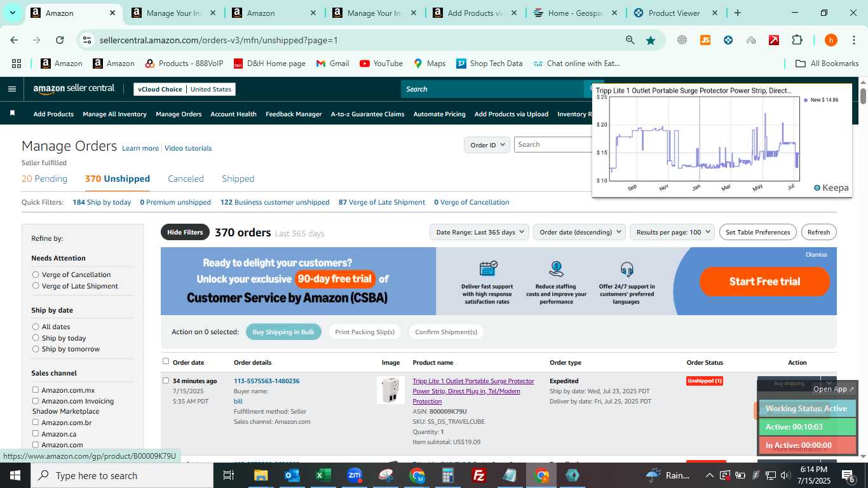Check the Amazon.com.br sales channel
Screen dimensions: 868x488
coord(36,422)
